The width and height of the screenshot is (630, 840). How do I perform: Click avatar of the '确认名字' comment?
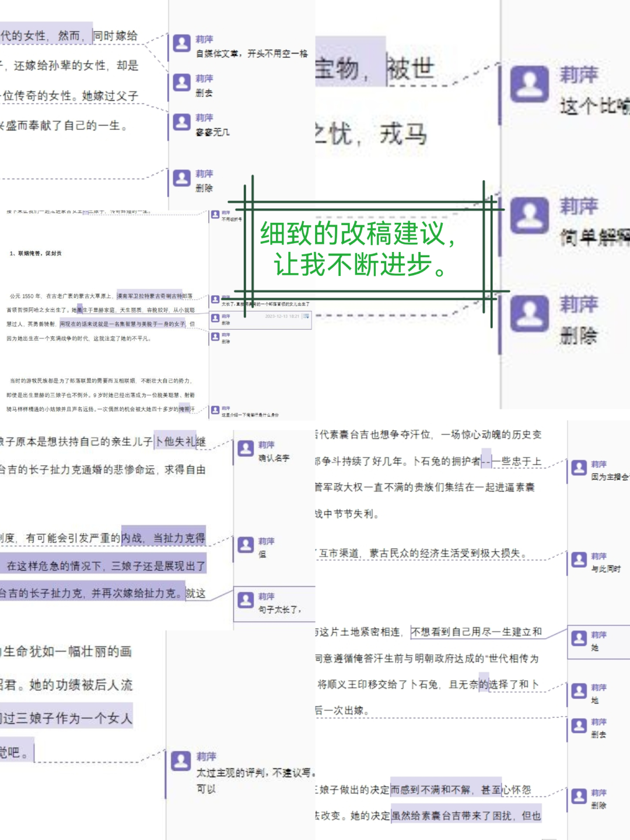tap(245, 449)
